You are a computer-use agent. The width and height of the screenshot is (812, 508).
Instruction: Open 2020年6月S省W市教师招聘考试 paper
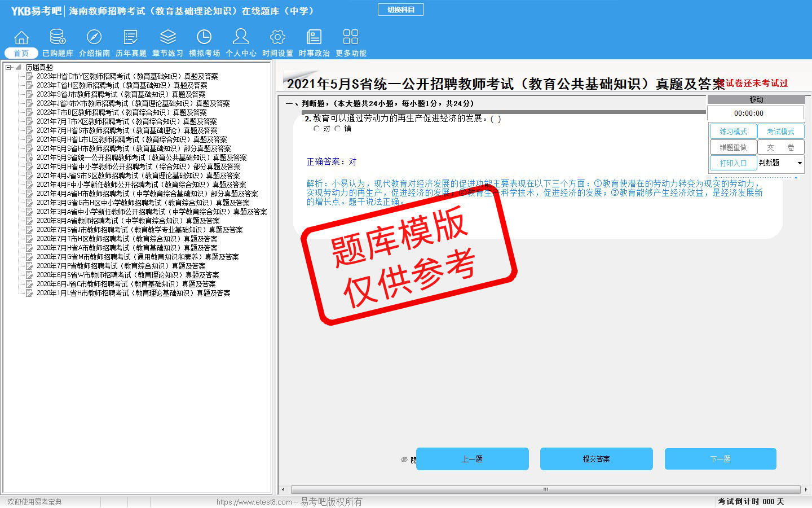tap(127, 275)
